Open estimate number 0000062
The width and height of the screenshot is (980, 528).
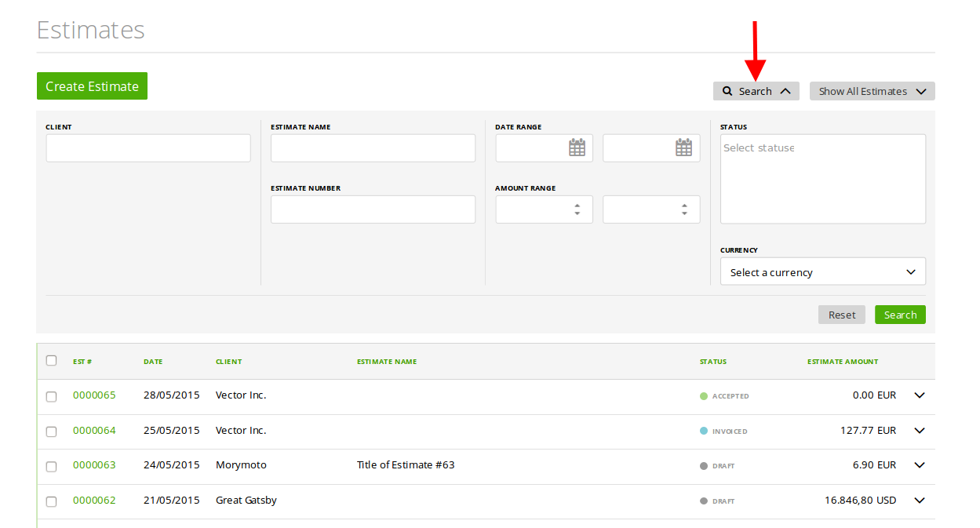pyautogui.click(x=94, y=501)
